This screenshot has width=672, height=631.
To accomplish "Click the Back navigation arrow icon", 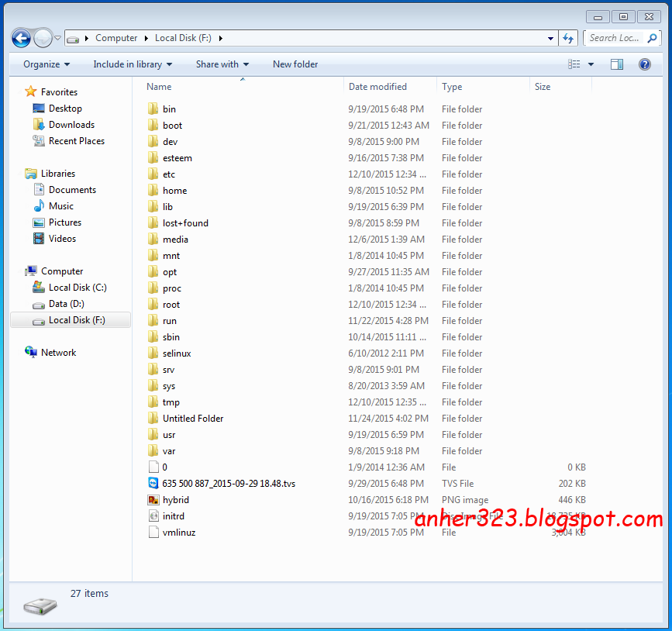I will point(21,37).
